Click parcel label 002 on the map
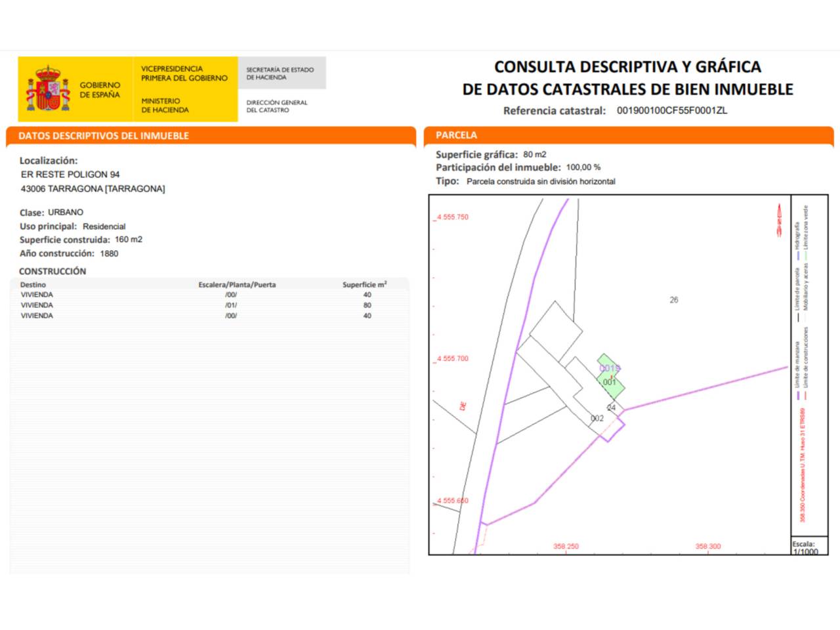The height and width of the screenshot is (630, 840). pos(597,418)
